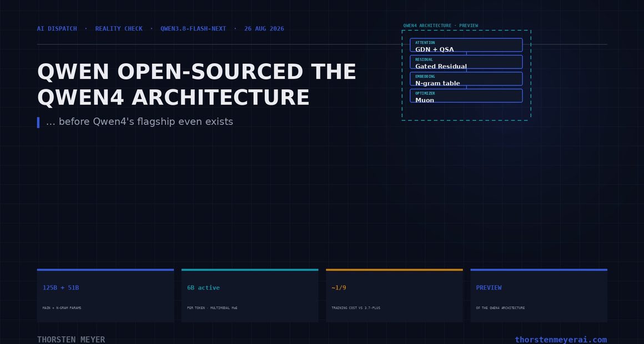Click 'AI DISPATCH' in the header line
The width and height of the screenshot is (644, 344).
click(57, 29)
